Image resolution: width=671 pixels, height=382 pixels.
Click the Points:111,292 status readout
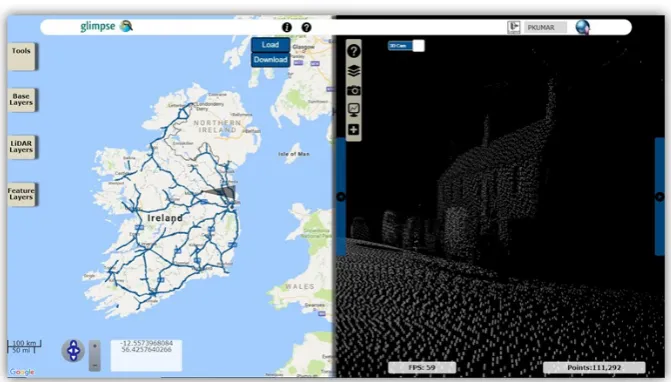(594, 367)
